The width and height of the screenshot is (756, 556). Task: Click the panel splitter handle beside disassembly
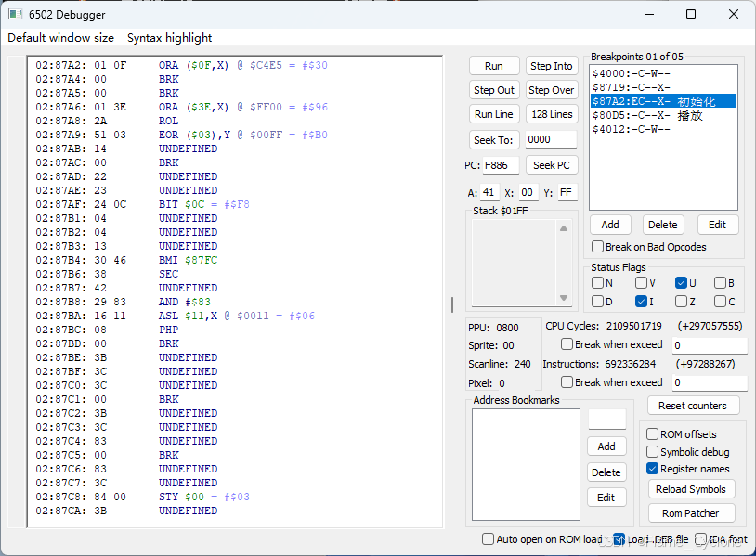452,305
